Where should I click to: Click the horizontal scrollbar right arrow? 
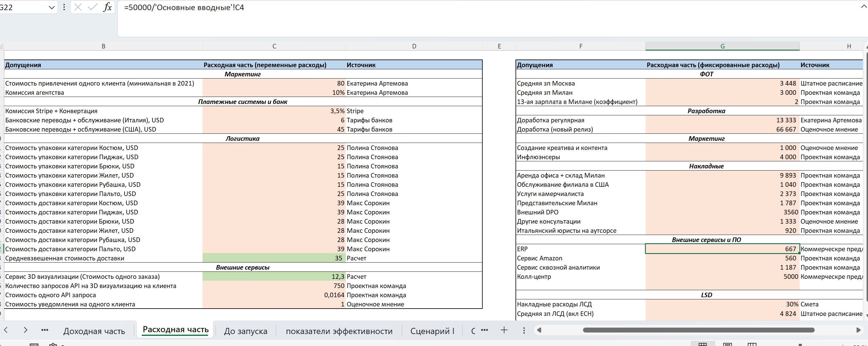[x=858, y=330]
